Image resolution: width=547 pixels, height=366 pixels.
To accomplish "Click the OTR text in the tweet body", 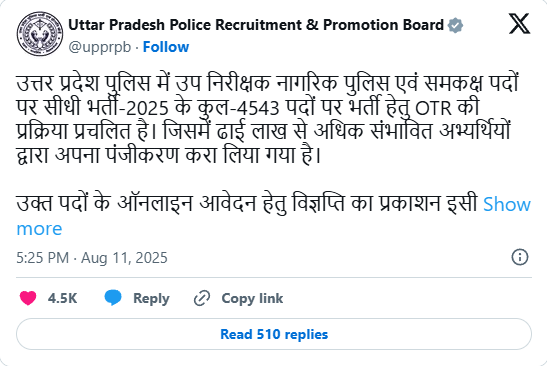I will tap(434, 108).
